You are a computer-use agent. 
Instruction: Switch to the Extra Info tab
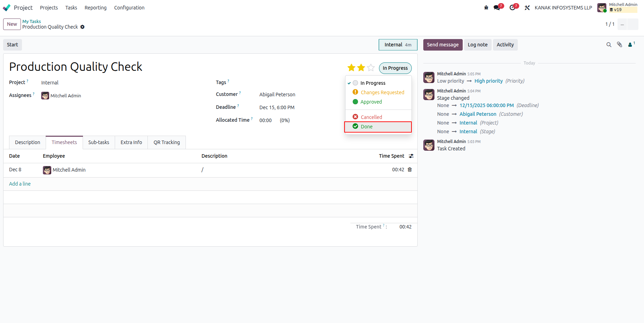point(131,142)
